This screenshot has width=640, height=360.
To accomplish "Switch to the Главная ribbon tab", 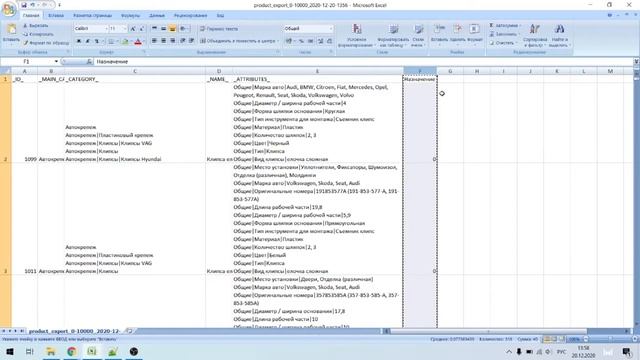I will [x=31, y=16].
